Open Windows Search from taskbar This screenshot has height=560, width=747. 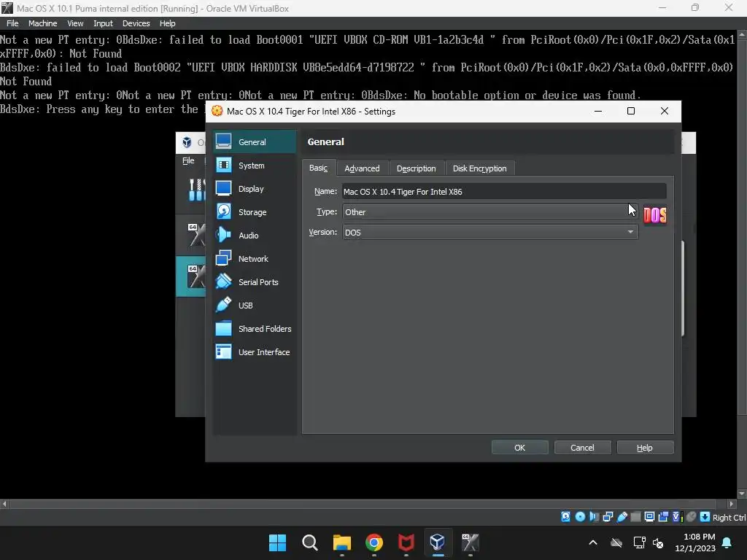tap(309, 542)
